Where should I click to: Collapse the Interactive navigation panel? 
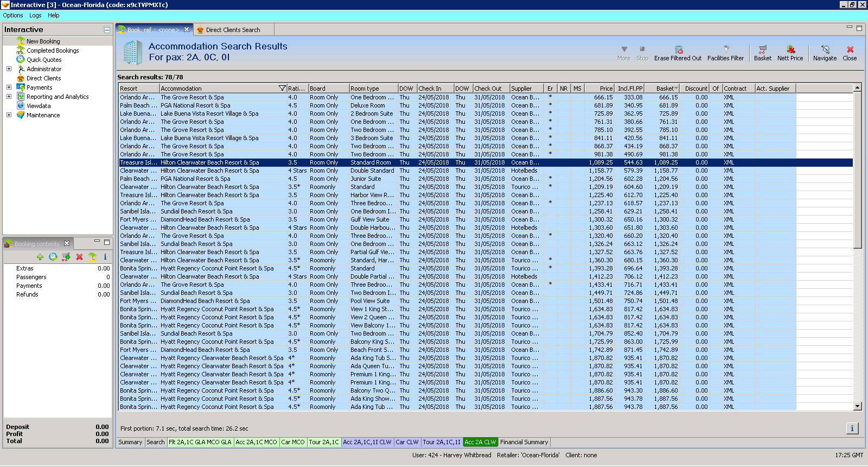(x=107, y=30)
